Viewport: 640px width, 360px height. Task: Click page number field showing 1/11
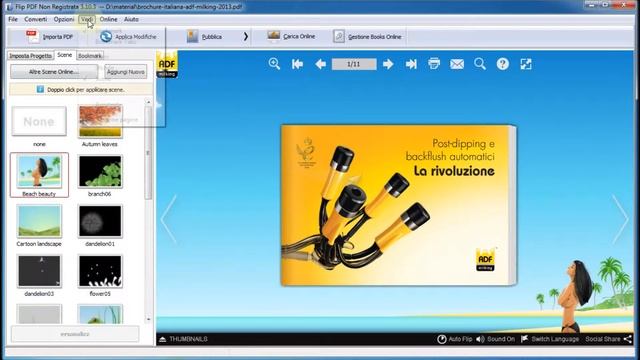(x=354, y=64)
